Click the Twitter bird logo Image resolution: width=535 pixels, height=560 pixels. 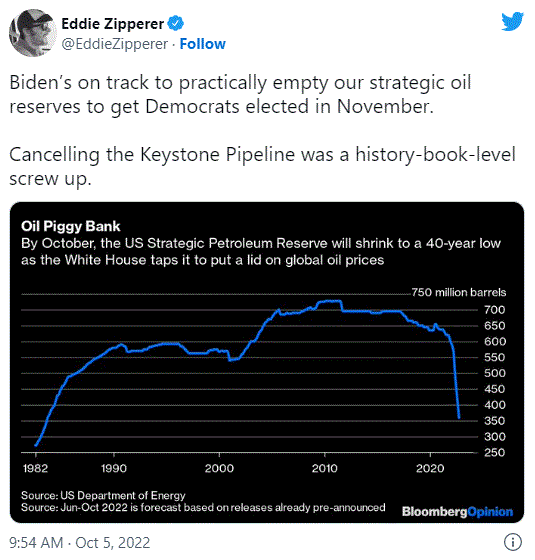coord(512,22)
